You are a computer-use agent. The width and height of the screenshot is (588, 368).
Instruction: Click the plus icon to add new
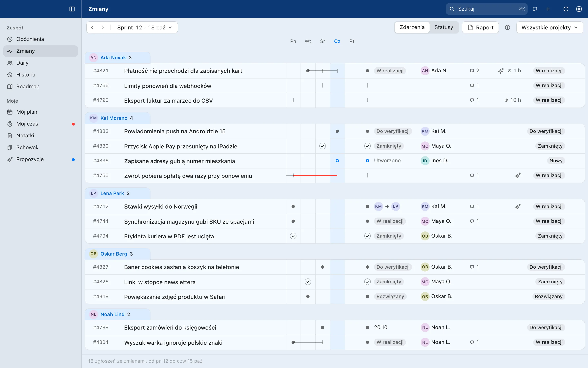click(x=548, y=9)
